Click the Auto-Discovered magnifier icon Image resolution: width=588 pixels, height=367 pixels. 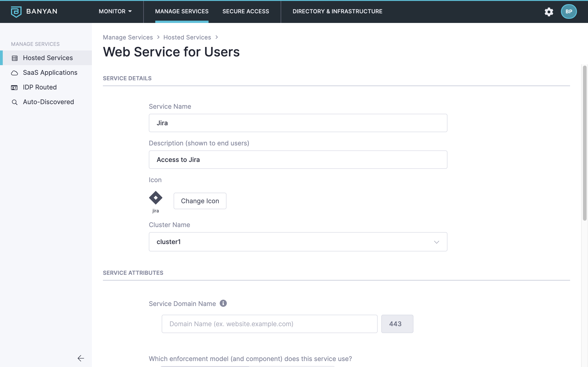click(14, 102)
